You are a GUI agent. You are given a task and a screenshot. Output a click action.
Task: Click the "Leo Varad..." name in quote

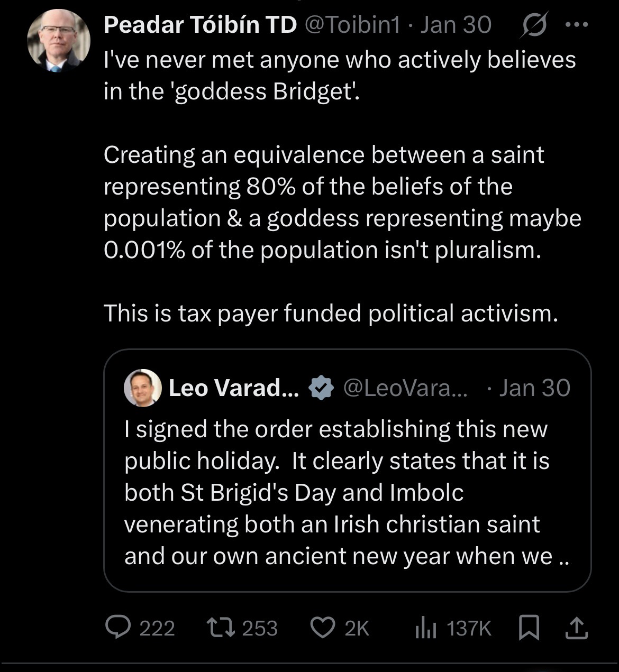[234, 389]
